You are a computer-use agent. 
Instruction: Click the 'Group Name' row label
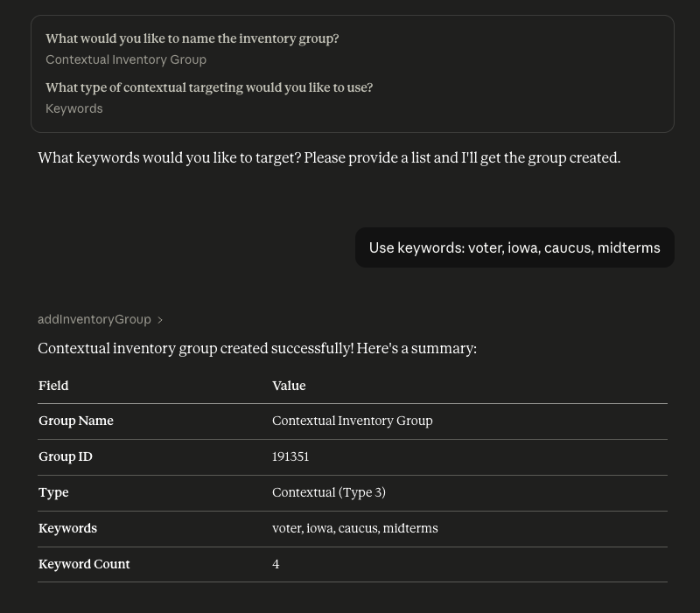[x=76, y=421]
